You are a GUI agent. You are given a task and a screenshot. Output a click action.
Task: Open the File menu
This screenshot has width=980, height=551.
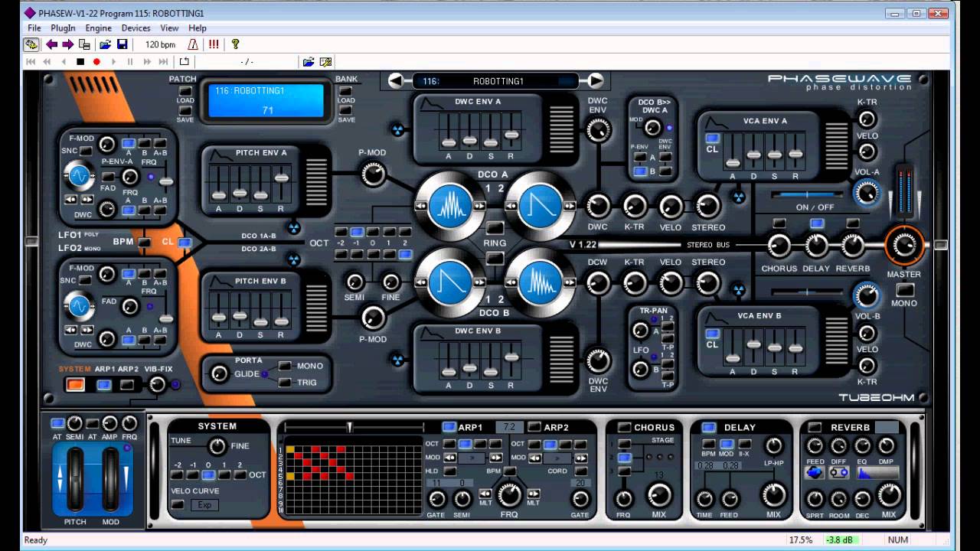[x=34, y=28]
